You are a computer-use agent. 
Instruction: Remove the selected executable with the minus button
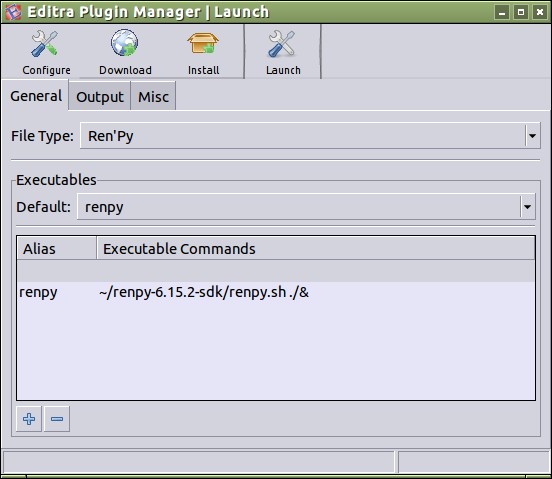click(x=57, y=419)
